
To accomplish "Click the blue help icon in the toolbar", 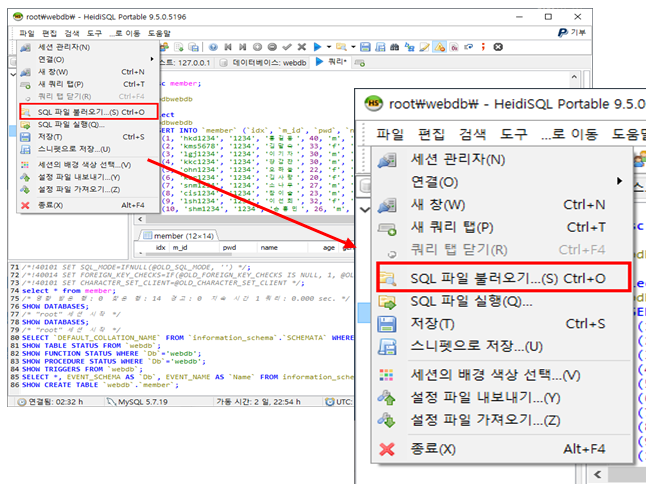I will pyautogui.click(x=213, y=47).
